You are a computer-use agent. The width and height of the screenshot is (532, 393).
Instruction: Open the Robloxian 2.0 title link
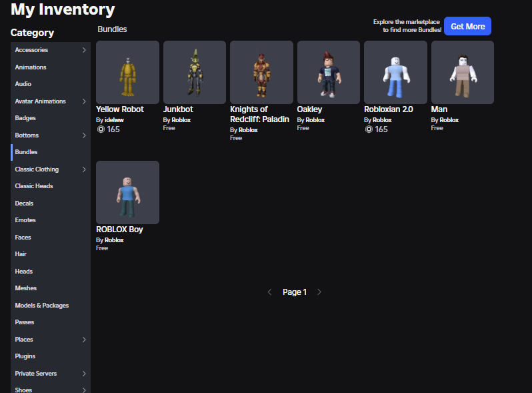[x=389, y=109]
